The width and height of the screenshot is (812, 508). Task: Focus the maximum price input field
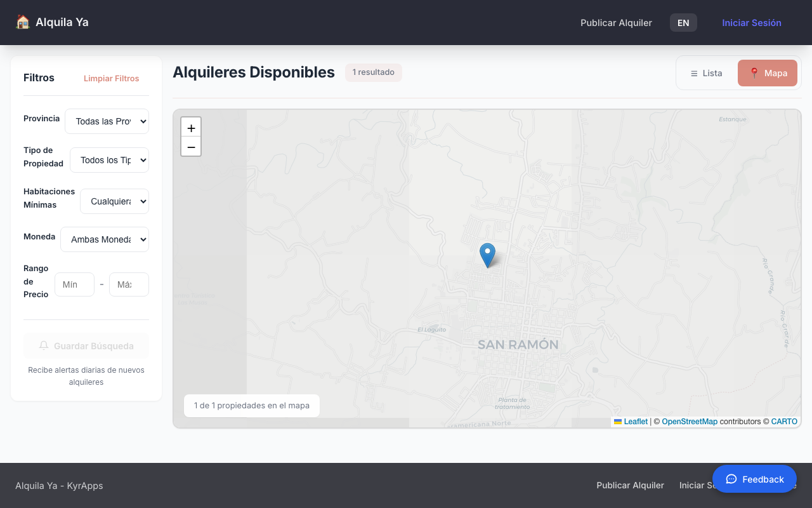click(129, 284)
